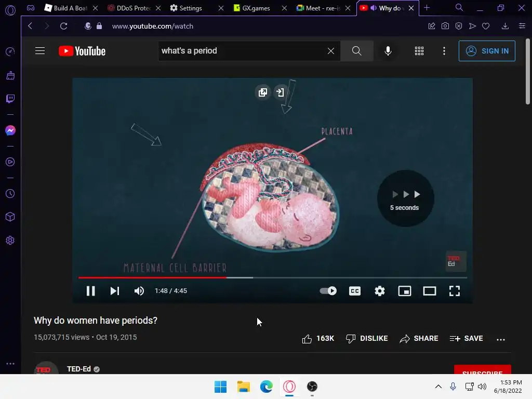This screenshot has width=532, height=399.
Task: Open the Opera GX menu logo
Action: click(10, 10)
